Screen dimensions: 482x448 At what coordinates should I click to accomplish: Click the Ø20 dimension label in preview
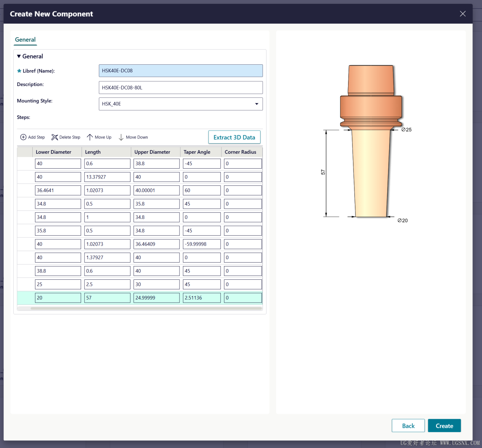[402, 220]
